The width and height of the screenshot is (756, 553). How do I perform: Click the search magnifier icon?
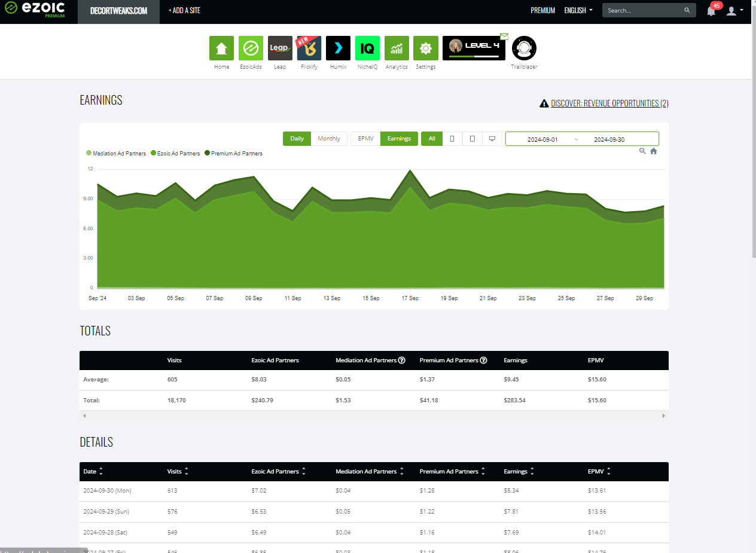coord(687,10)
